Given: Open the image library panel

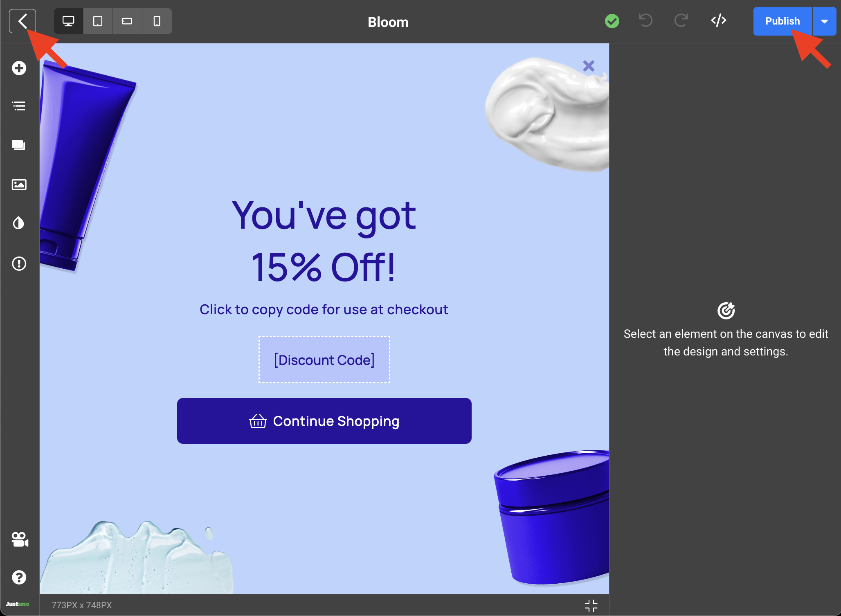Looking at the screenshot, I should pos(19,184).
